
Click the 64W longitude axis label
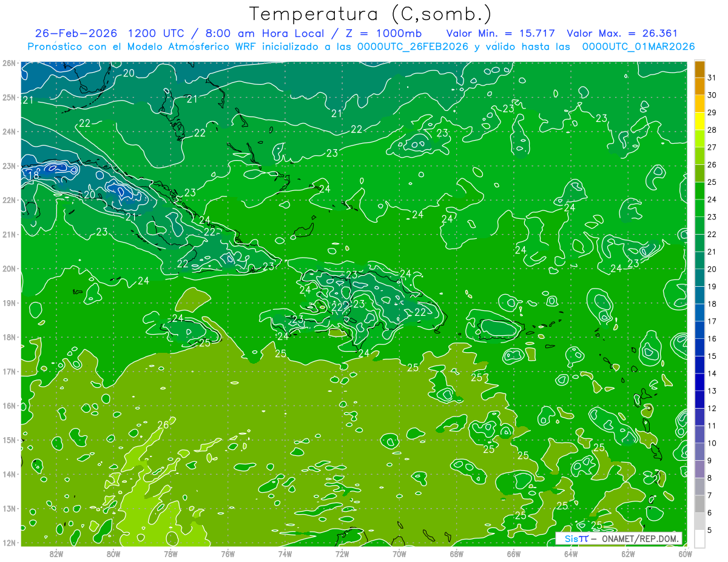click(x=571, y=554)
